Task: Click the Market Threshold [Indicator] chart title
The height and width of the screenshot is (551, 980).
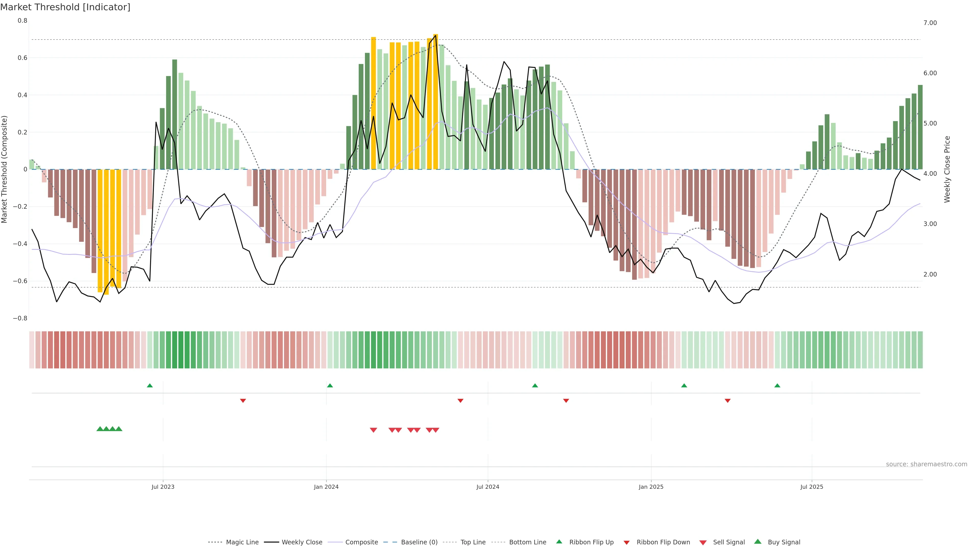Action: [65, 7]
